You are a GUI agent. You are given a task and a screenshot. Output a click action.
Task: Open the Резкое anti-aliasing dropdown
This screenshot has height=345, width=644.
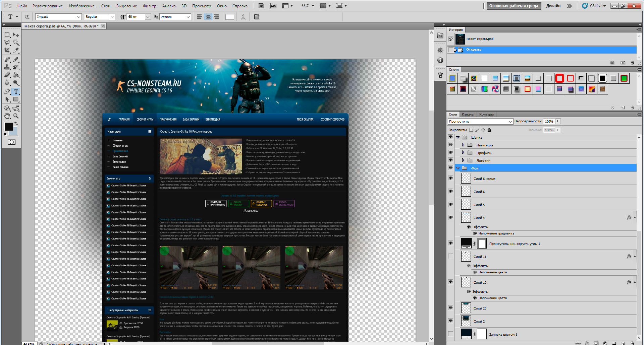coord(188,17)
